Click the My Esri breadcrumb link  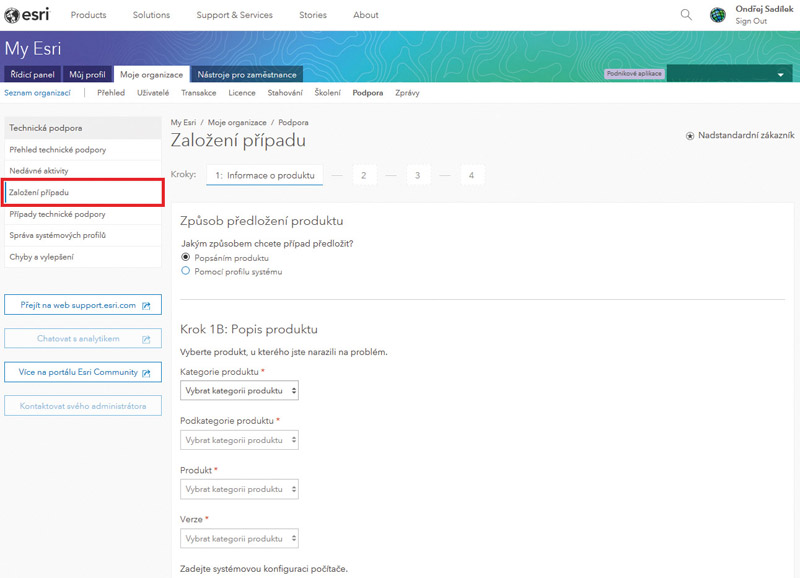183,122
